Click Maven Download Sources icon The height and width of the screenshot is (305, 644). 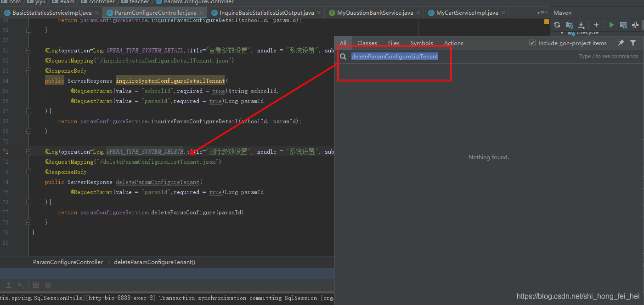pyautogui.click(x=581, y=25)
